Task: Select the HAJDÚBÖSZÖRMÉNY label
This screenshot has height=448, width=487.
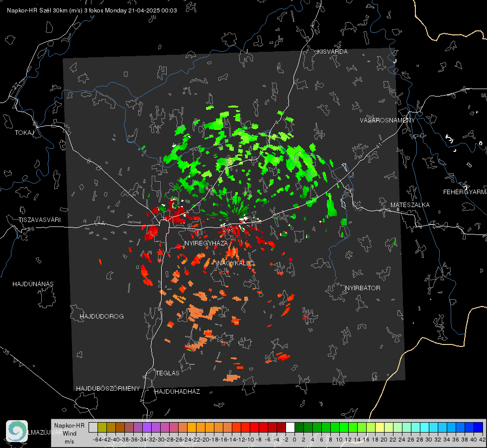Action: tap(108, 389)
